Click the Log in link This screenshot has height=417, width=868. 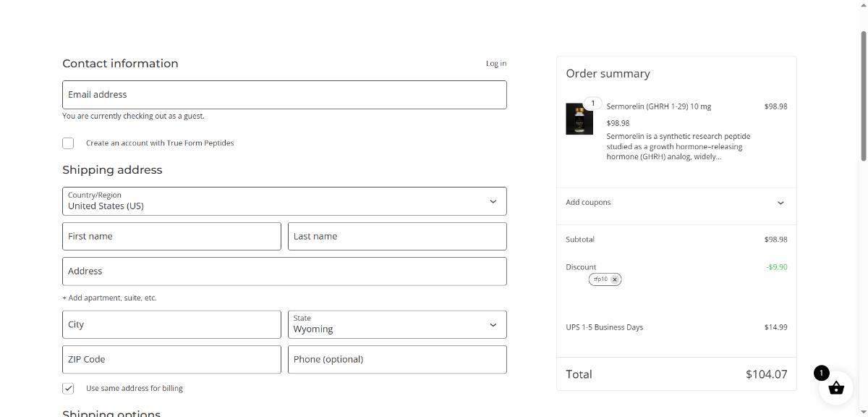(x=495, y=64)
